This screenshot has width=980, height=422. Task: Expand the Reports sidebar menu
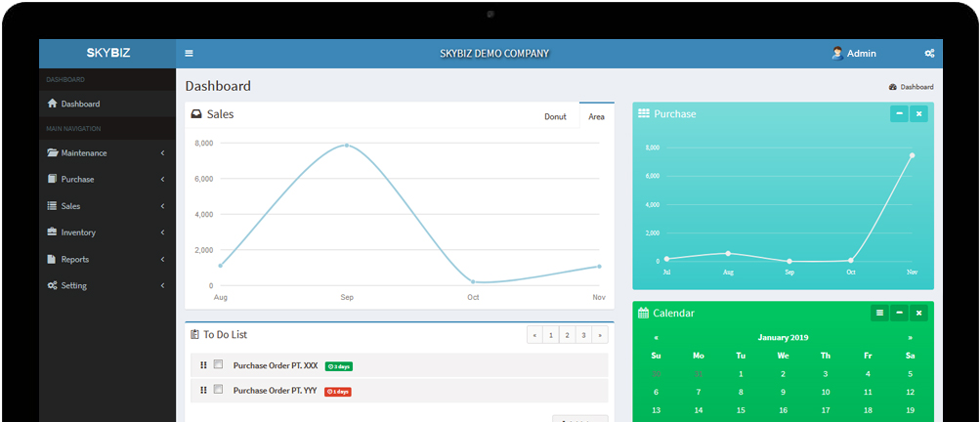coord(107,260)
